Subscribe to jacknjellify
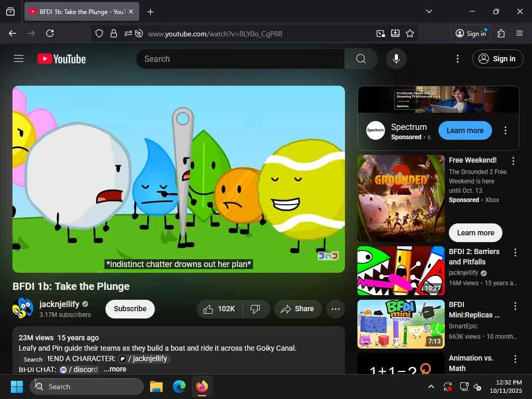Viewport: 532px width, 399px height. point(130,309)
